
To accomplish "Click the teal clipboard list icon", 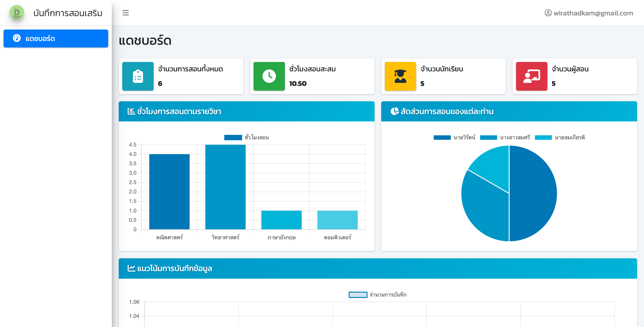I will pos(138,76).
